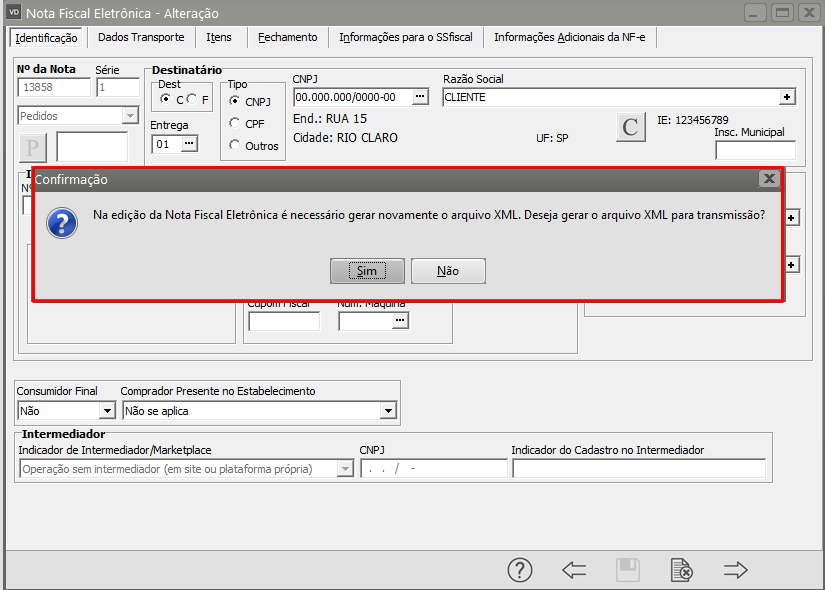Screen dimensions: 825x590
Task: Click the large C button near IE
Action: pyautogui.click(x=630, y=127)
